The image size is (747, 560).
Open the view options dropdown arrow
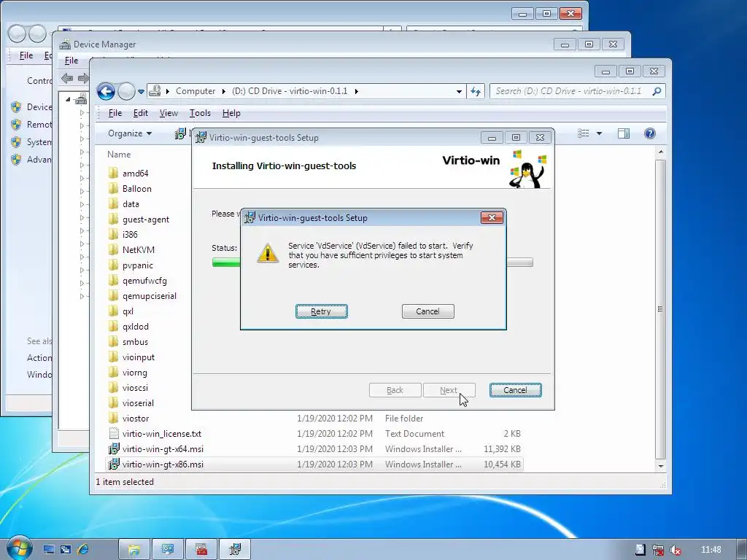click(x=600, y=133)
